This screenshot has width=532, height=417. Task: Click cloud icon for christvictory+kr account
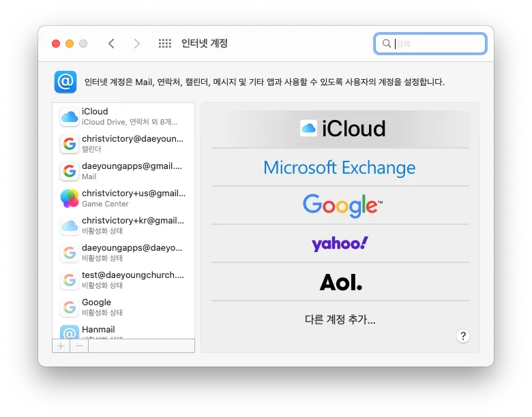point(70,226)
